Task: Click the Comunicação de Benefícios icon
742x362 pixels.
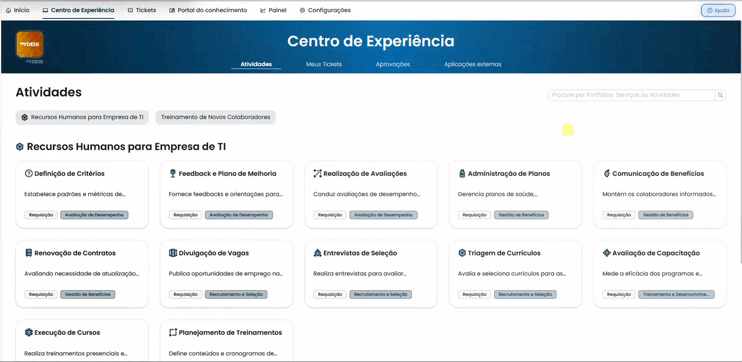Action: 607,174
